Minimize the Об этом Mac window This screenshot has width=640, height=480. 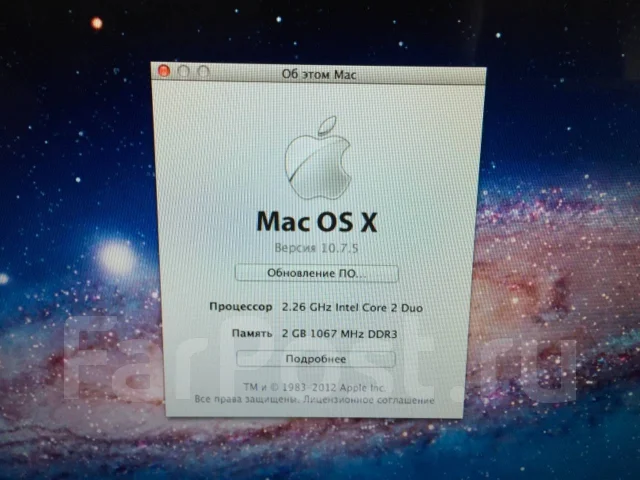pyautogui.click(x=183, y=72)
